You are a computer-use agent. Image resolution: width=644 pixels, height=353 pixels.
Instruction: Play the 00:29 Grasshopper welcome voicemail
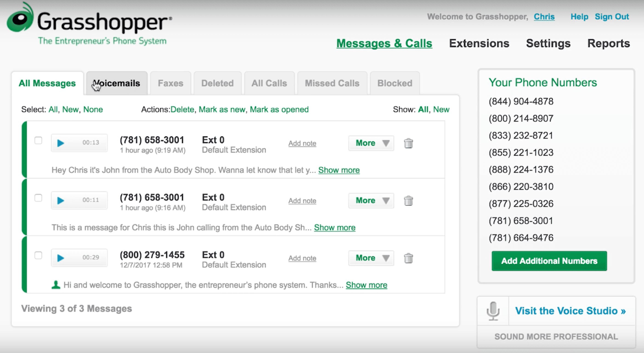pyautogui.click(x=60, y=258)
